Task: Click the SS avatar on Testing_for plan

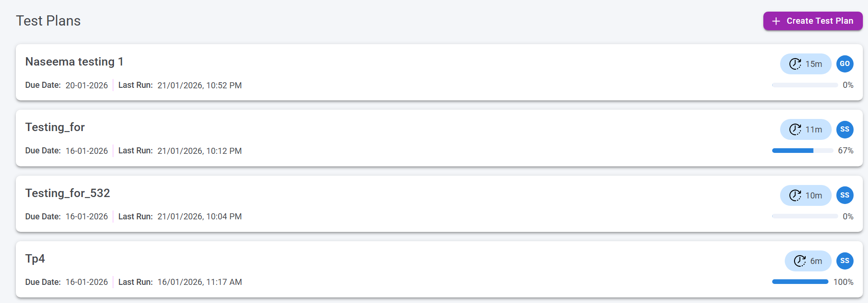Action: coord(845,130)
